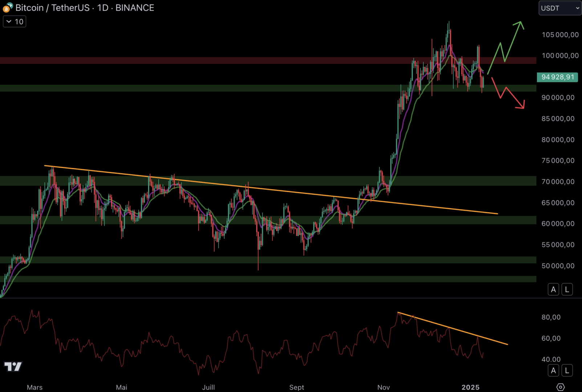
Task: Select the orange RSI divergence trendline
Action: [x=454, y=329]
